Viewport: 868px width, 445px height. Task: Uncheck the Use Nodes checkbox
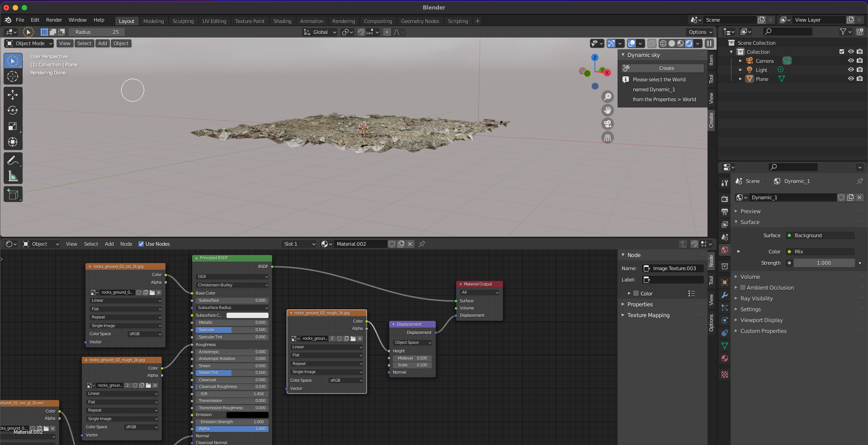tap(141, 244)
